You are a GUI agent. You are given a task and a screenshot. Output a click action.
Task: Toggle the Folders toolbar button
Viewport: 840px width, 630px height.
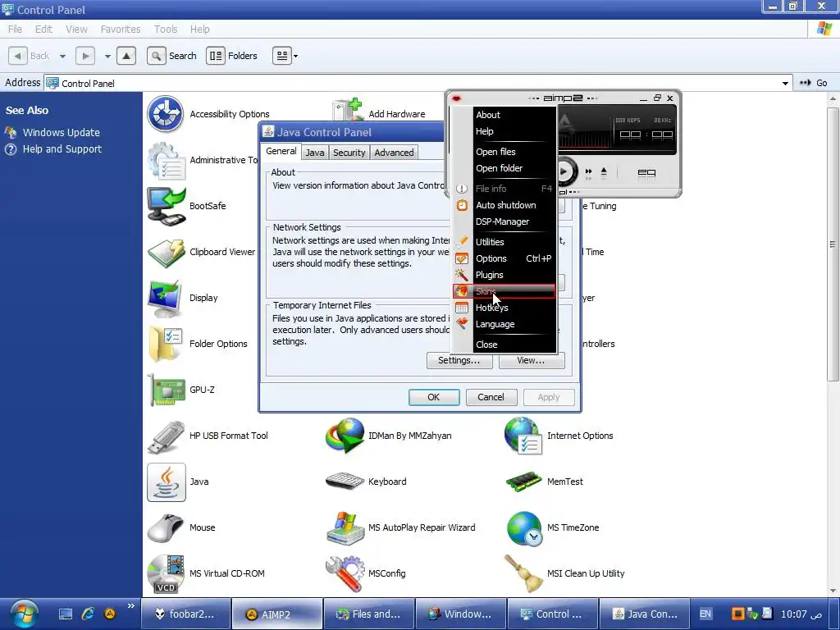pyautogui.click(x=232, y=56)
